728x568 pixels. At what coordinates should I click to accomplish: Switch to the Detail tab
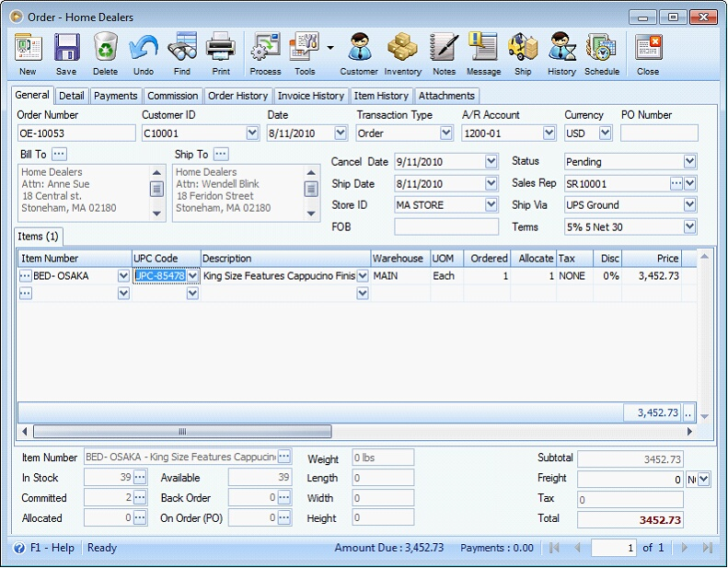72,96
